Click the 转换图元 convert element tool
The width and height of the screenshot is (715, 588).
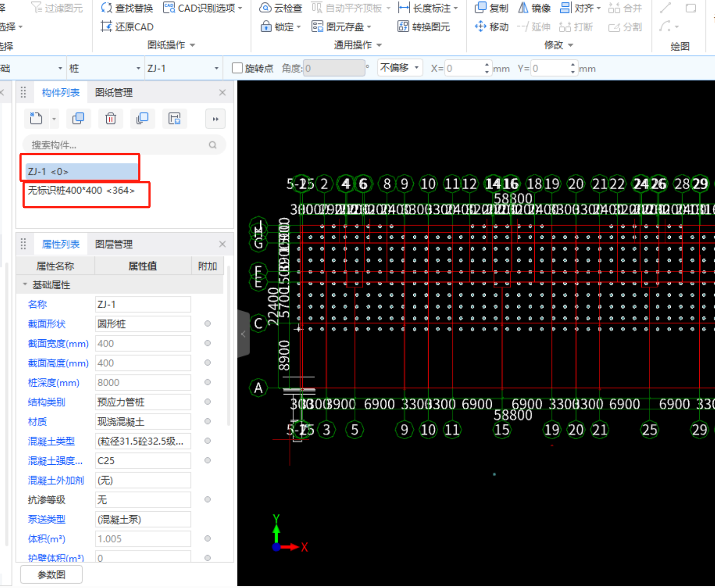tap(424, 27)
